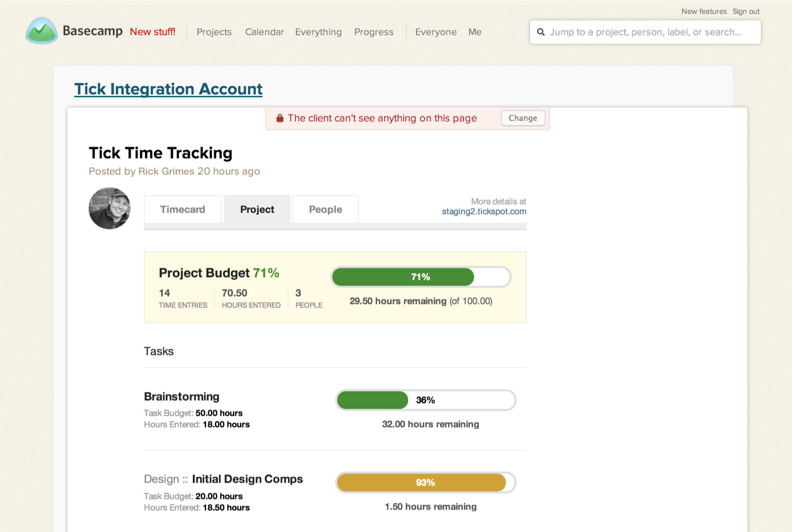The height and width of the screenshot is (532, 792).
Task: Click the New stuff! link
Action: pos(152,32)
